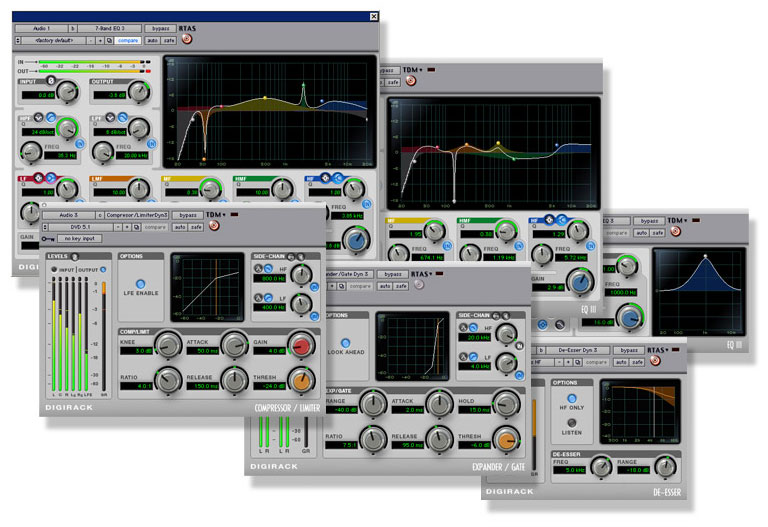Toggle LISTEN option in De-Esser
The height and width of the screenshot is (527, 768).
[572, 422]
